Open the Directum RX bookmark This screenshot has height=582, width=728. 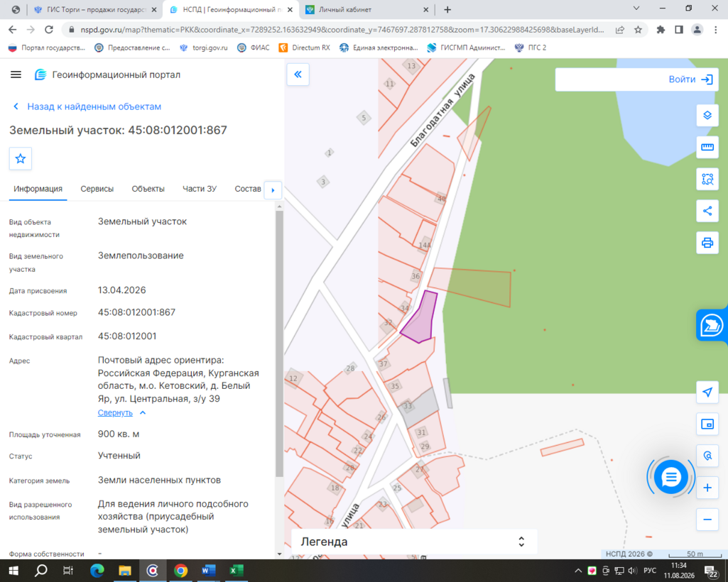click(x=305, y=48)
